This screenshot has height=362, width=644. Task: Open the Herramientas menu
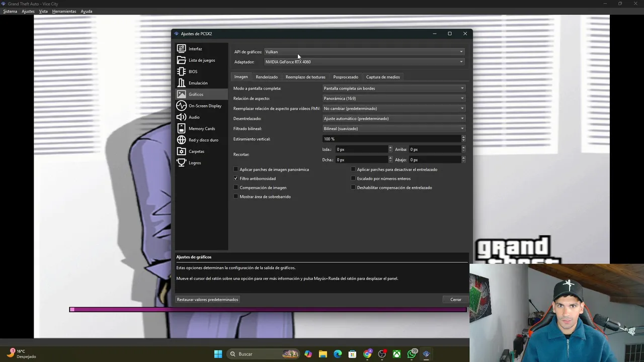pyautogui.click(x=64, y=11)
